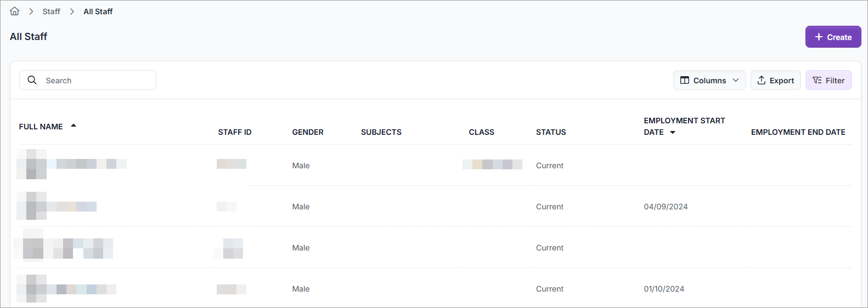This screenshot has width=868, height=308.
Task: Select the All Staff breadcrumb
Action: point(98,12)
